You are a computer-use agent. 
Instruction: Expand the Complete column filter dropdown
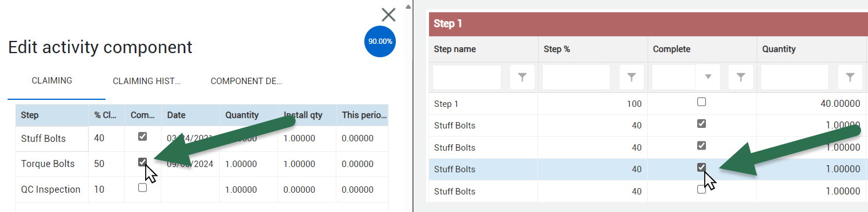[708, 77]
